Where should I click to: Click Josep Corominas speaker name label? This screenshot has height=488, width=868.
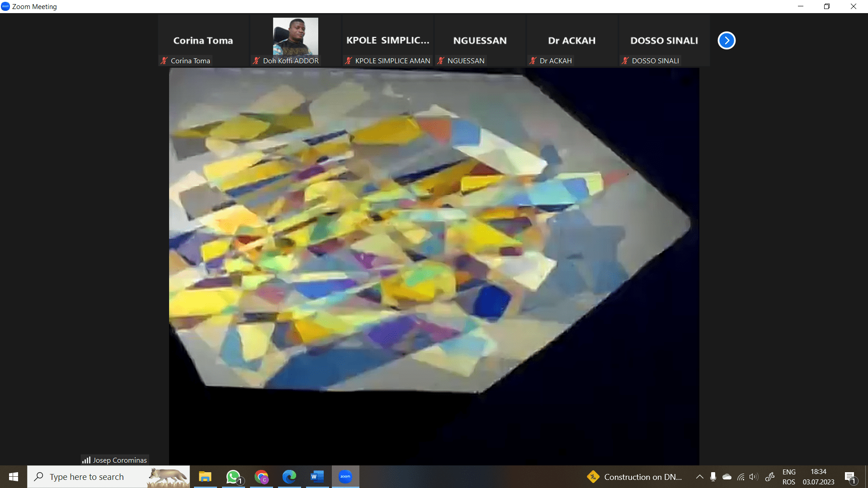point(120,460)
